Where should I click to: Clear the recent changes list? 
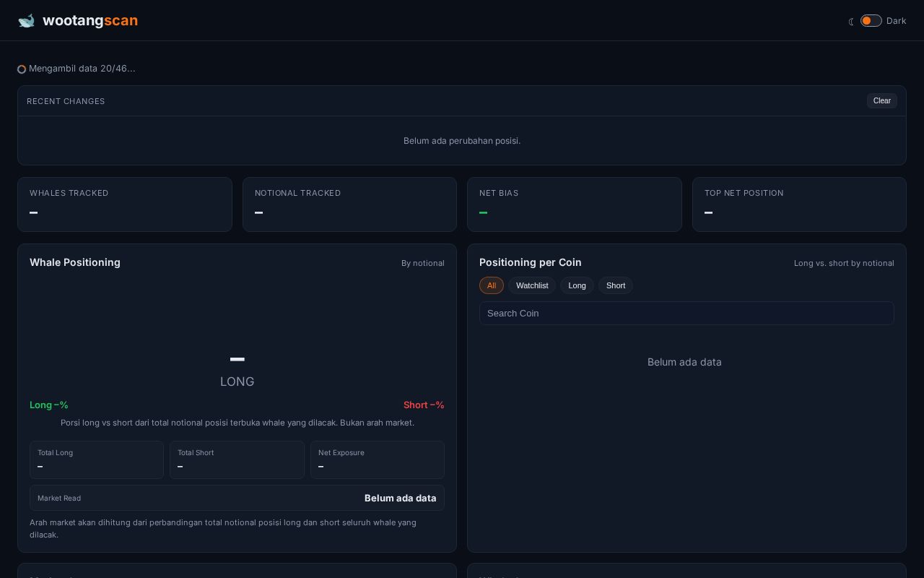point(882,101)
